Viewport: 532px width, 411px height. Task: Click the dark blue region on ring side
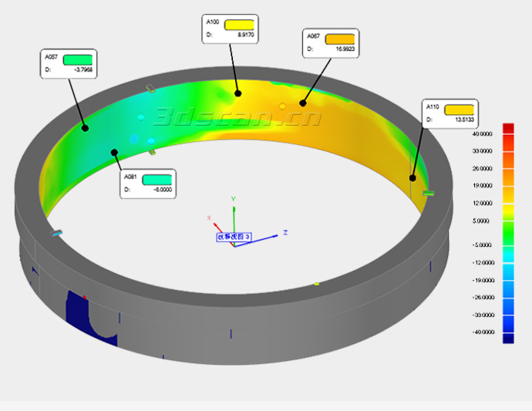pyautogui.click(x=83, y=316)
